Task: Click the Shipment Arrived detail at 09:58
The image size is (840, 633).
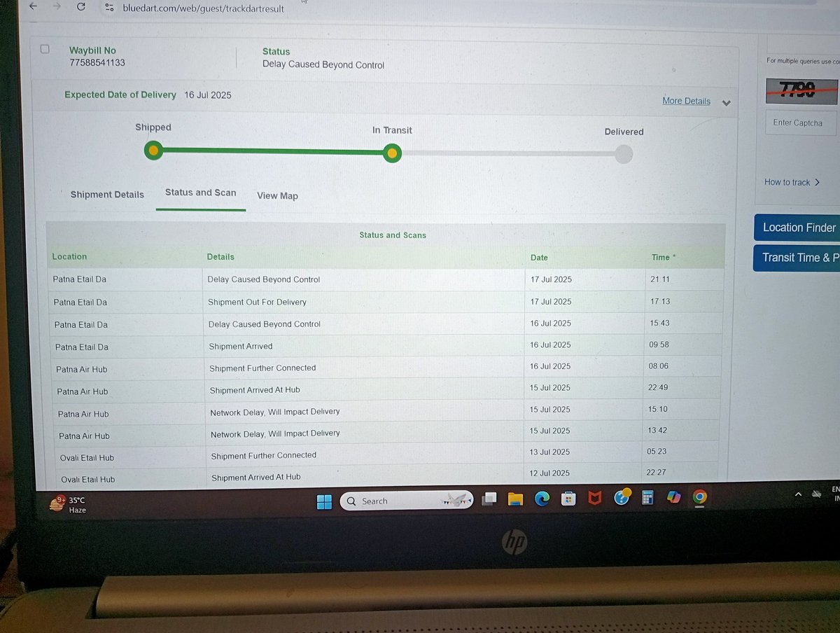Action: tap(241, 346)
